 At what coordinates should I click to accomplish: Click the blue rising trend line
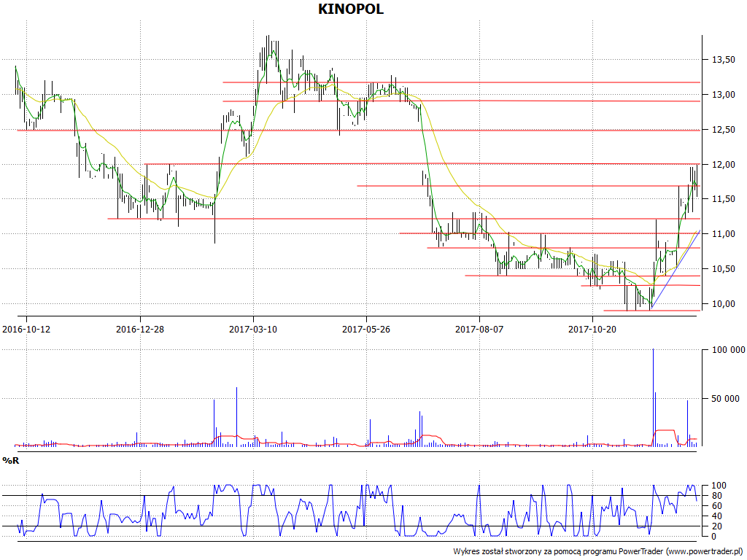pyautogui.click(x=676, y=269)
